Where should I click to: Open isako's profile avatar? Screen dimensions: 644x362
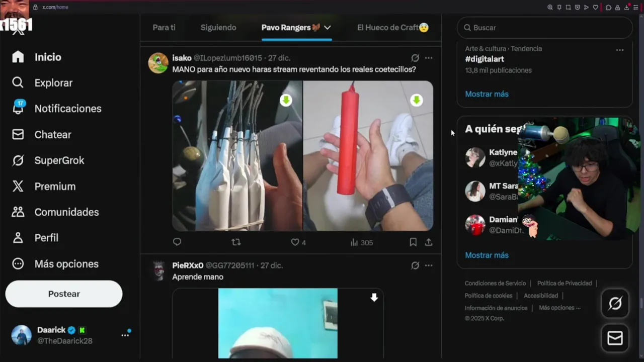158,63
